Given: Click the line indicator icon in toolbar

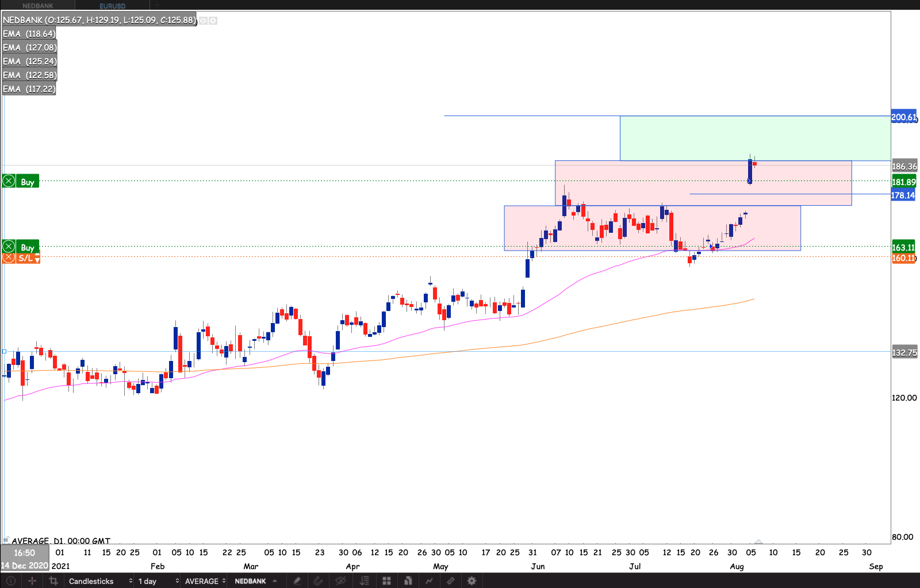Looking at the screenshot, I should point(429,581).
